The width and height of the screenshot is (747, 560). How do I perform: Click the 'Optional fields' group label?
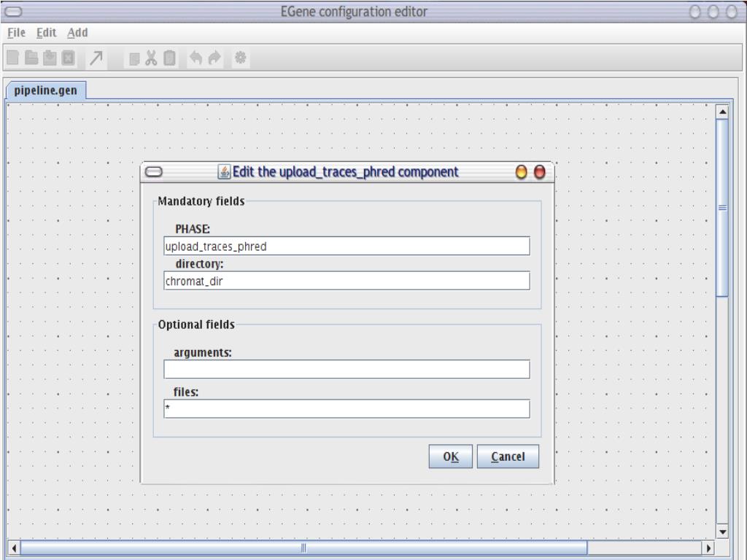196,324
